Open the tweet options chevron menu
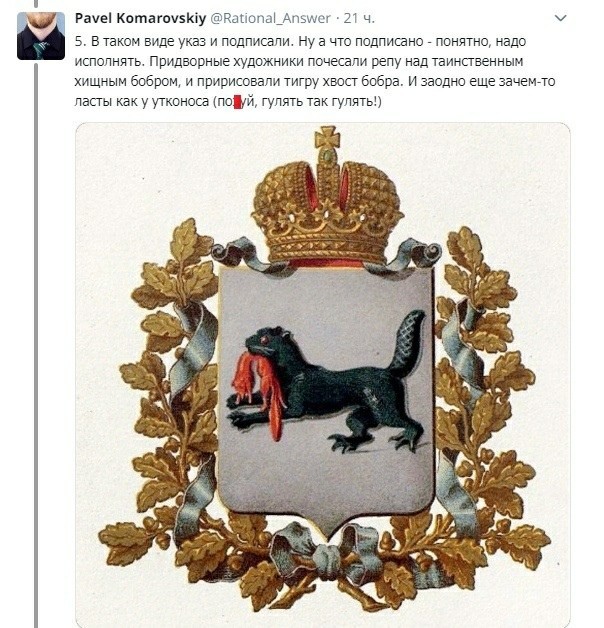The image size is (604, 628). [560, 18]
